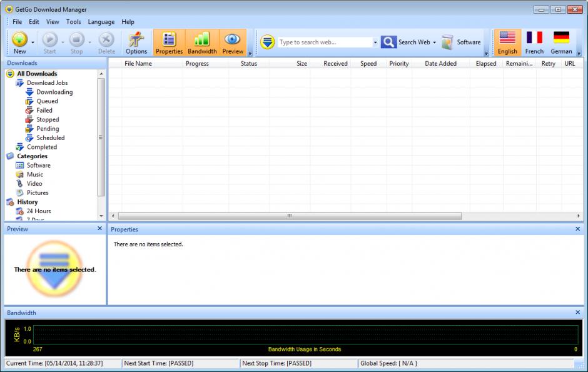Open the Edit menu
Image resolution: width=588 pixels, height=372 pixels.
pos(34,22)
